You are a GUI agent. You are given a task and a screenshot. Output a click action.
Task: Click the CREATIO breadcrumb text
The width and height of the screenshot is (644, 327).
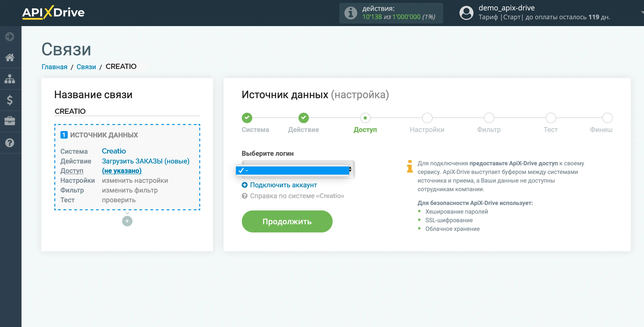pos(121,66)
